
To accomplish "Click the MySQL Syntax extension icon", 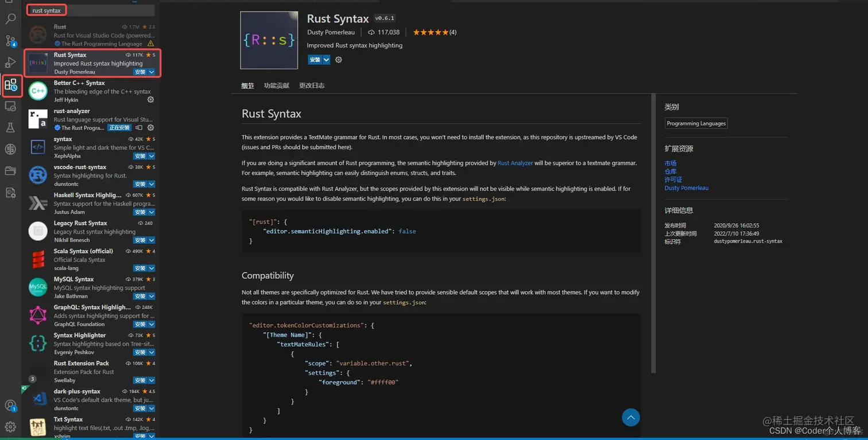I will [x=38, y=287].
